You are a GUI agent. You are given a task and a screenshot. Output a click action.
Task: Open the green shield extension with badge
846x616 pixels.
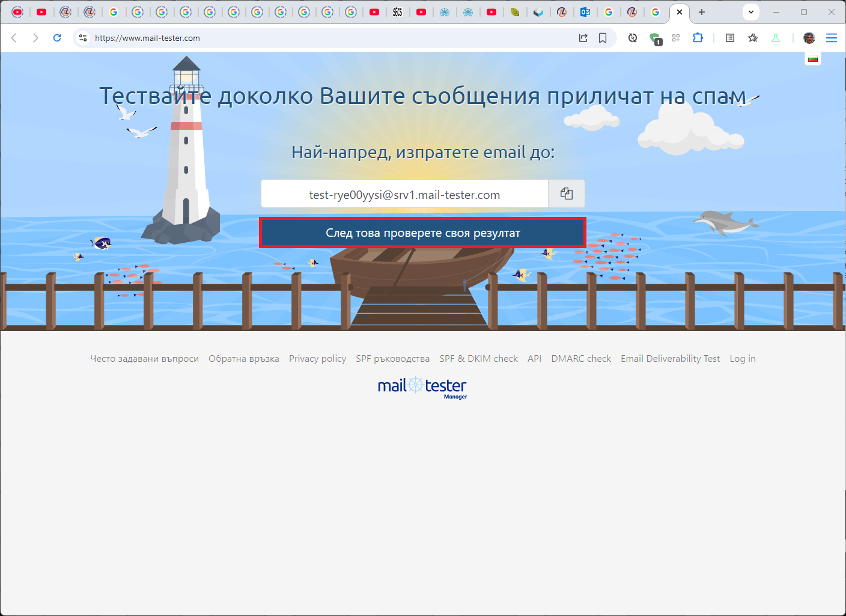pyautogui.click(x=655, y=38)
